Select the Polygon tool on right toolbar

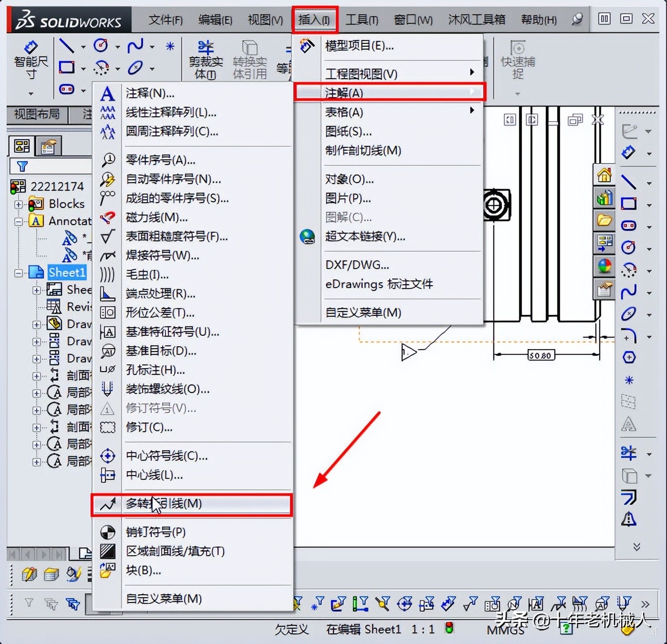[629, 356]
